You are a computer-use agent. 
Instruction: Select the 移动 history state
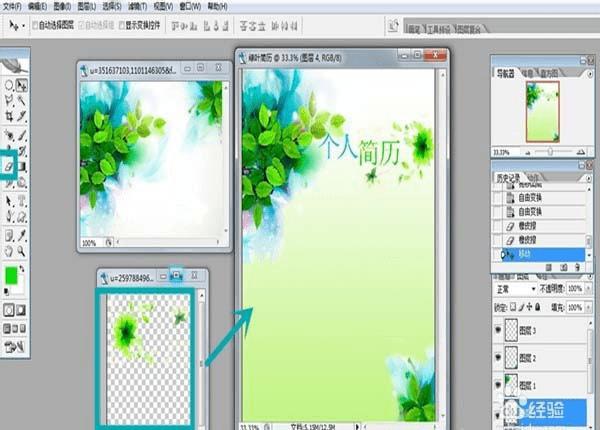pyautogui.click(x=543, y=254)
